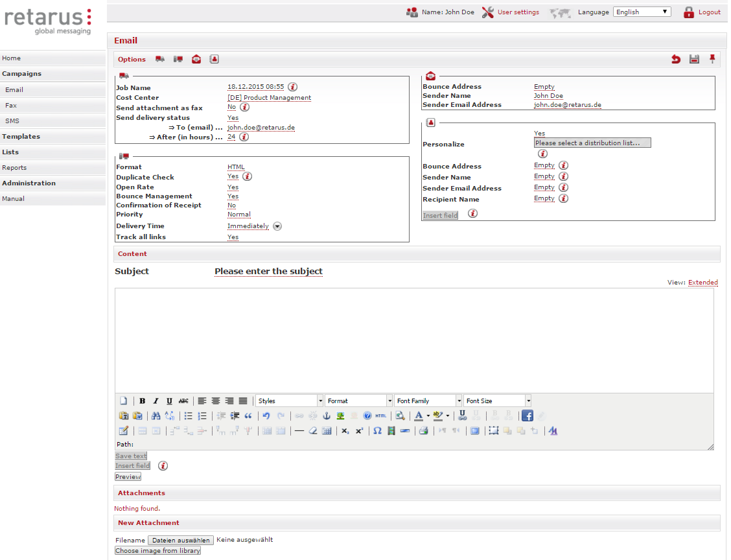
Task: Insert a special character with the Omega icon
Action: click(x=377, y=431)
